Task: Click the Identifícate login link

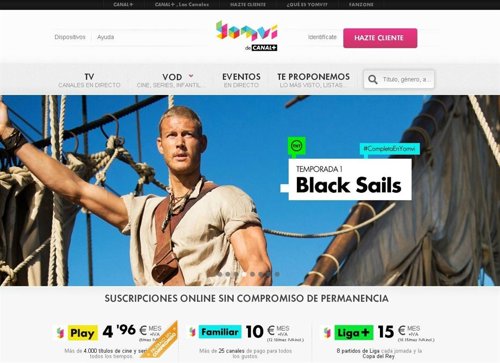Action: [x=322, y=37]
